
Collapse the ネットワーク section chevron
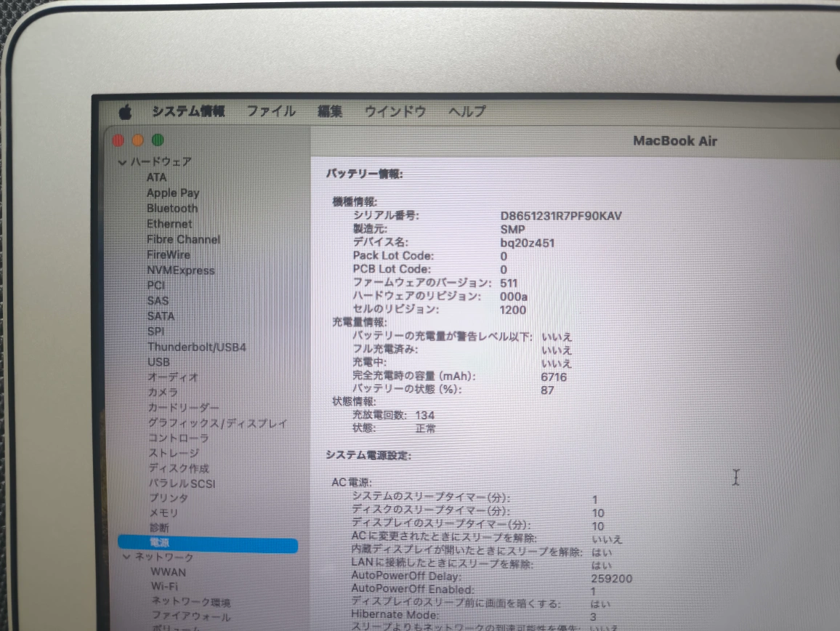126,557
